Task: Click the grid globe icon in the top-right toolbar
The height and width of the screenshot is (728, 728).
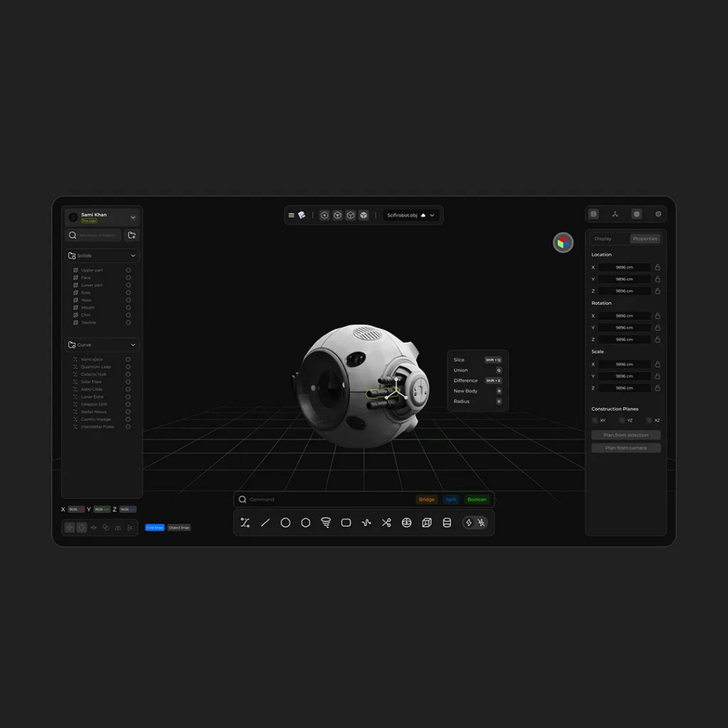Action: coord(593,214)
